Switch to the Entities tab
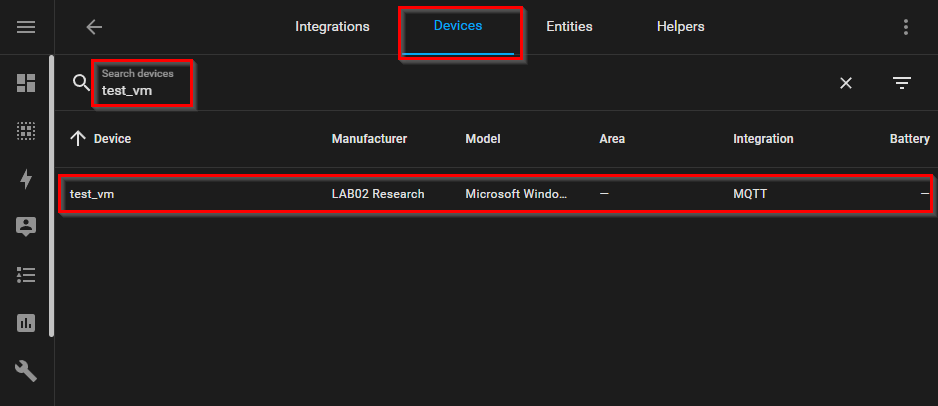The width and height of the screenshot is (938, 406). click(x=569, y=27)
